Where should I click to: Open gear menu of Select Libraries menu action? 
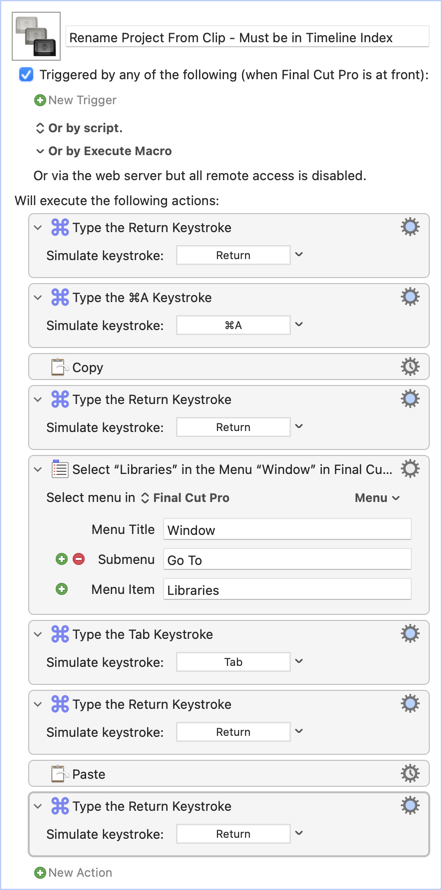[410, 469]
